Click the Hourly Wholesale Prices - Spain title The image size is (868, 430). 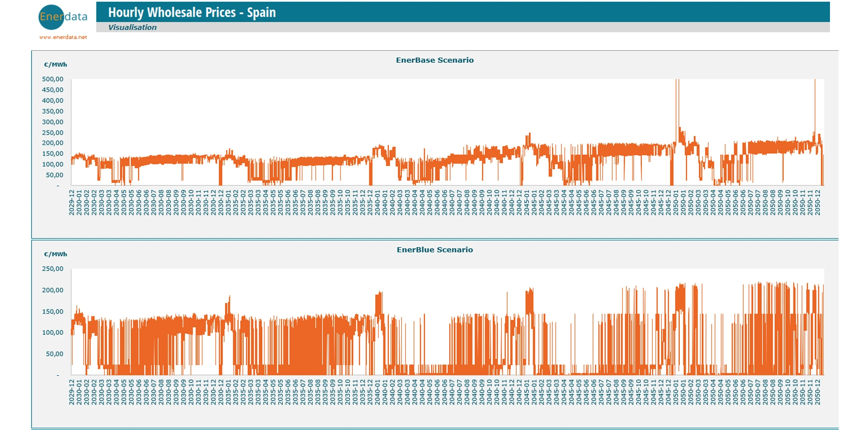[192, 12]
